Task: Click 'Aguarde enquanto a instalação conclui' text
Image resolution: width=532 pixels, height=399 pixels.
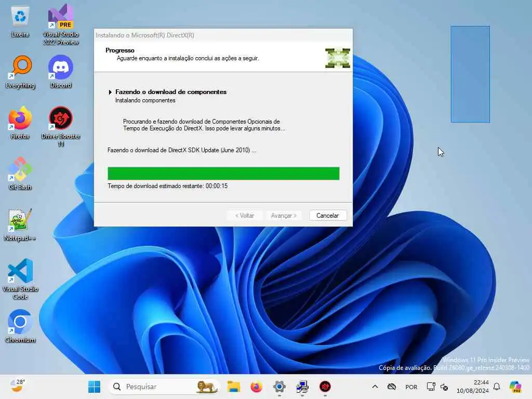Action: [x=188, y=58]
